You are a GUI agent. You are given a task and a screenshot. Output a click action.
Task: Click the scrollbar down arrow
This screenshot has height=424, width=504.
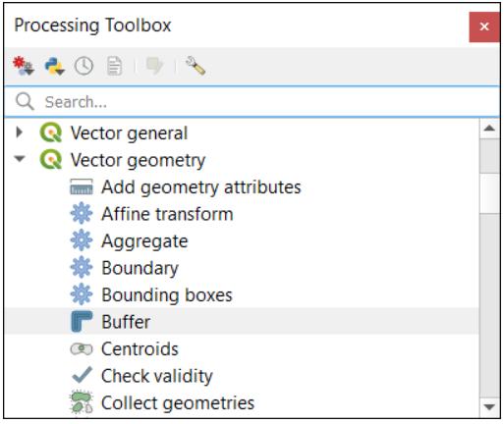click(489, 407)
